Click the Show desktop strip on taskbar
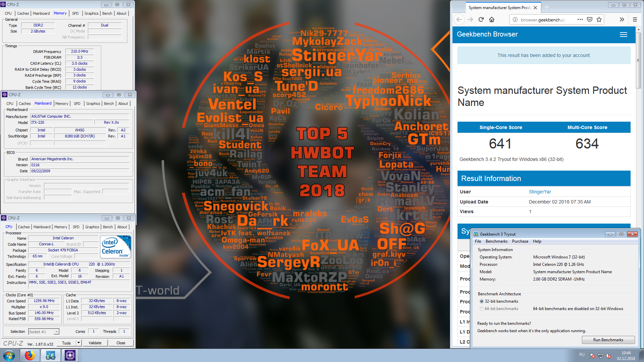The height and width of the screenshot is (362, 644). (x=641, y=355)
